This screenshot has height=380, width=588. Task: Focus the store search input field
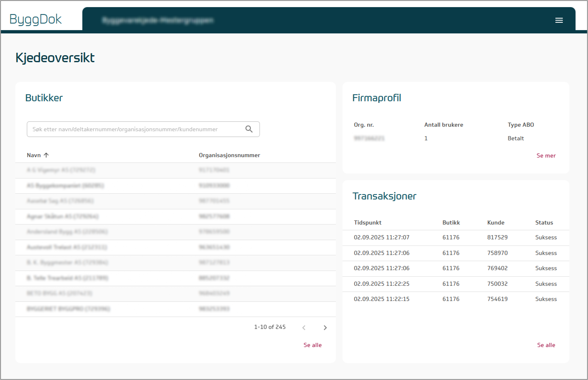(x=133, y=129)
